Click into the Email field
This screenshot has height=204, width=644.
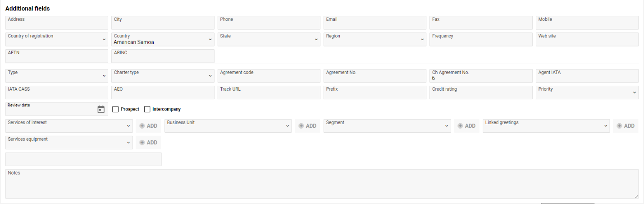click(375, 23)
